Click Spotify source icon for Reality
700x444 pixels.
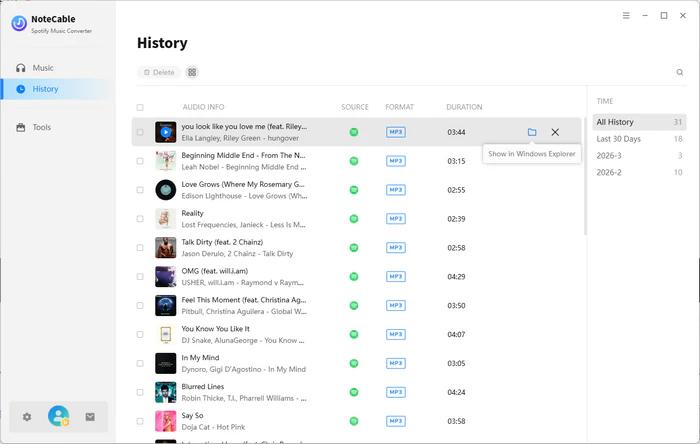354,219
